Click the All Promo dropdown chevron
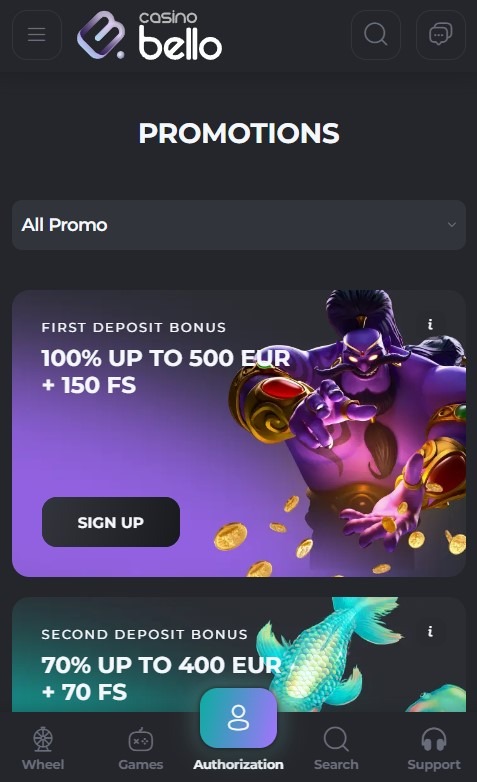477x782 pixels. 452,225
